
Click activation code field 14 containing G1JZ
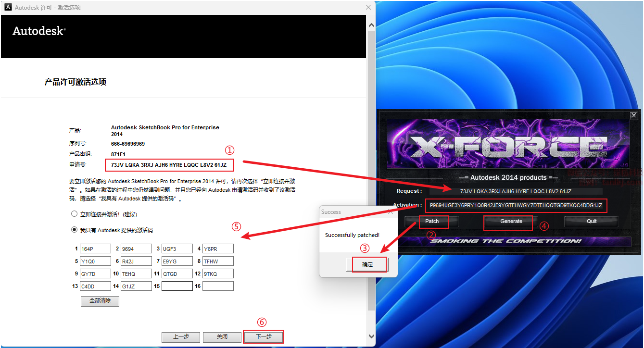[x=136, y=286]
